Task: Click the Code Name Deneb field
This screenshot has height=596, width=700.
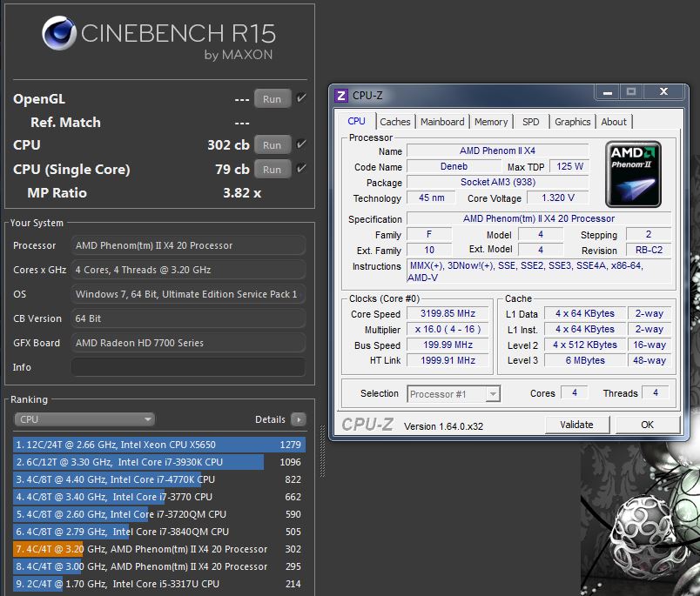Action: [454, 166]
